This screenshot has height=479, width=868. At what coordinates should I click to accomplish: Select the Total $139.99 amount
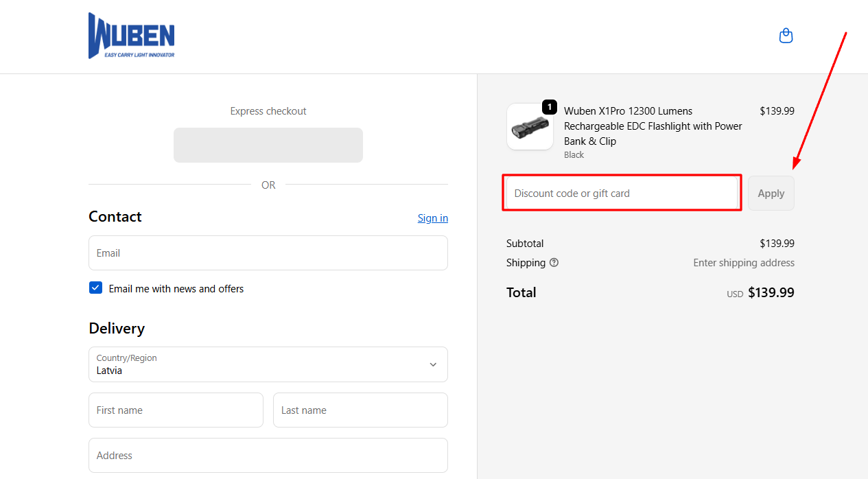point(771,293)
